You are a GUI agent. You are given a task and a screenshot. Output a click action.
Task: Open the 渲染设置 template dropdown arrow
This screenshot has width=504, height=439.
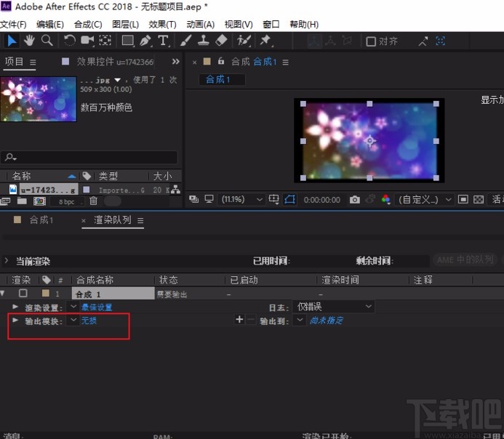(x=73, y=307)
